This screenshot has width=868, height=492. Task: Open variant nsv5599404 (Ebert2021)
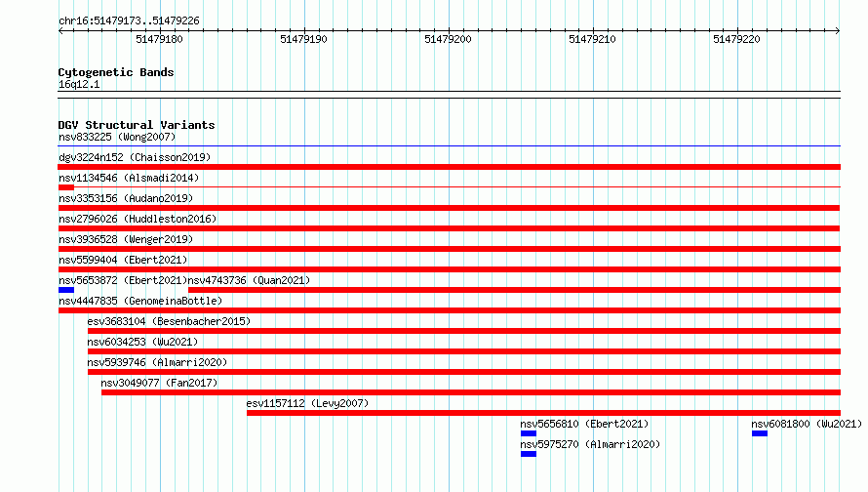pyautogui.click(x=123, y=260)
